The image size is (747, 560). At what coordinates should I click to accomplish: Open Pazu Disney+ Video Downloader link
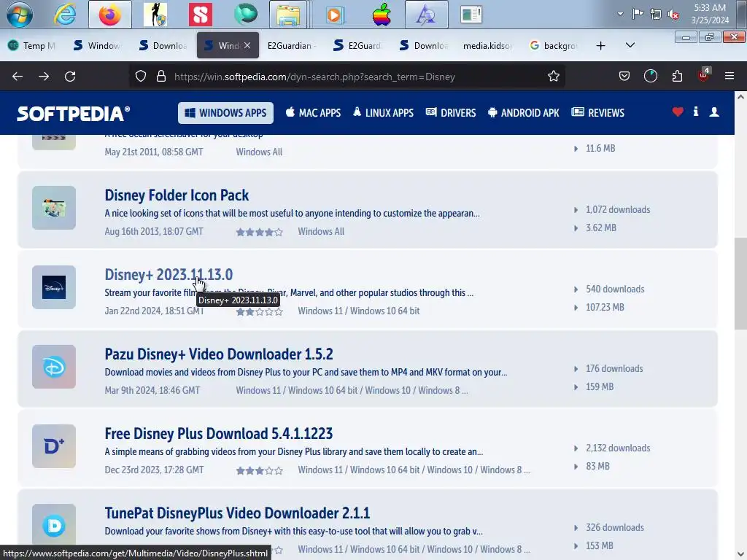coord(219,354)
